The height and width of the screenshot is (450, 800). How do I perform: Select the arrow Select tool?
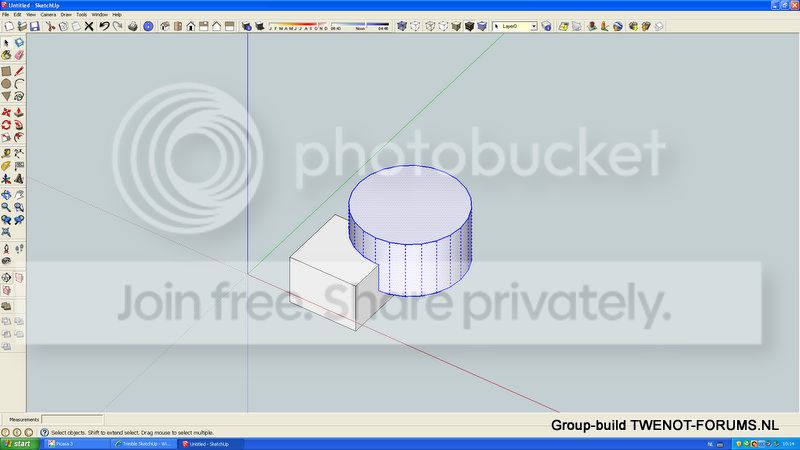pyautogui.click(x=6, y=42)
